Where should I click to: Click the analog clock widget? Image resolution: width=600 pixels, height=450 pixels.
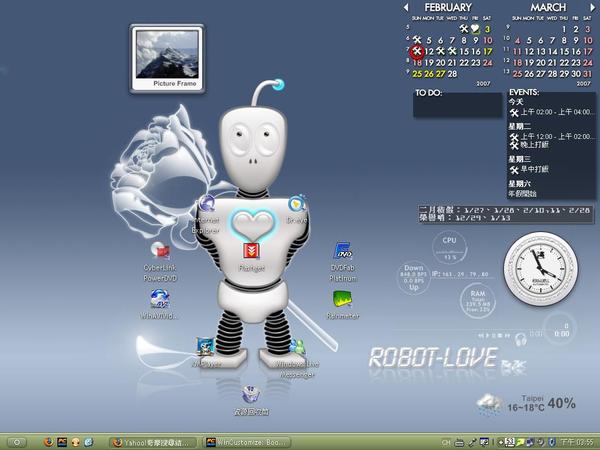[540, 269]
